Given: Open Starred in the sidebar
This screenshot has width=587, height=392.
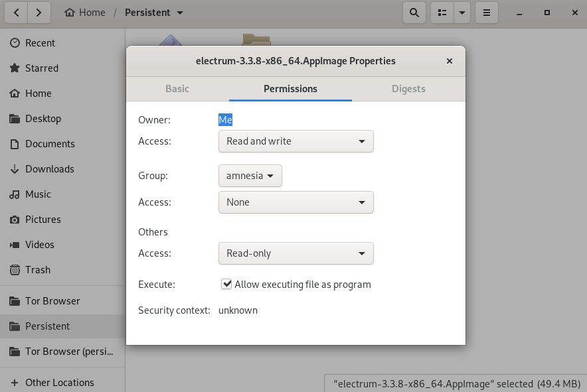Looking at the screenshot, I should coord(62,68).
